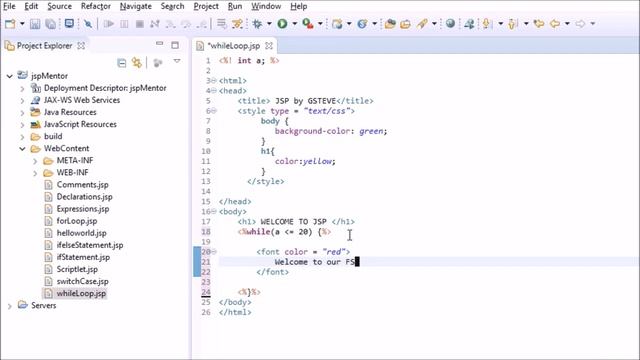
Task: Click the Next Annotation arrow icon
Action: click(x=487, y=24)
